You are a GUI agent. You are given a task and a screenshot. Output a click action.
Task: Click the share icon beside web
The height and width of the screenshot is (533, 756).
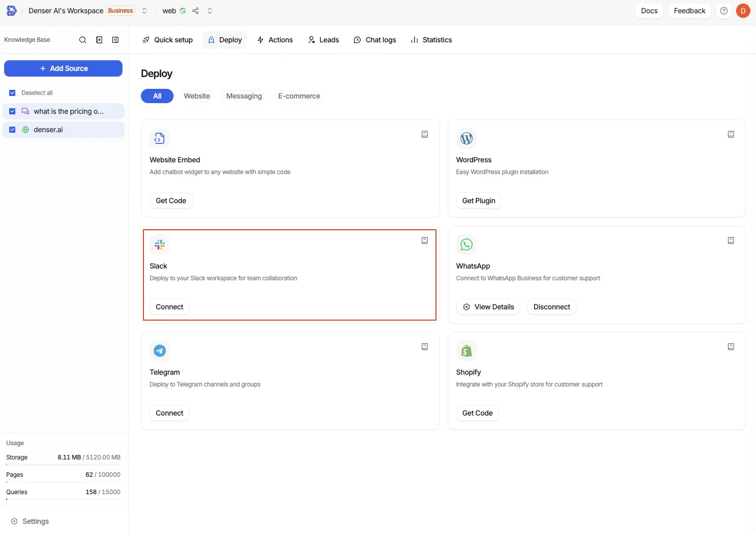196,11
